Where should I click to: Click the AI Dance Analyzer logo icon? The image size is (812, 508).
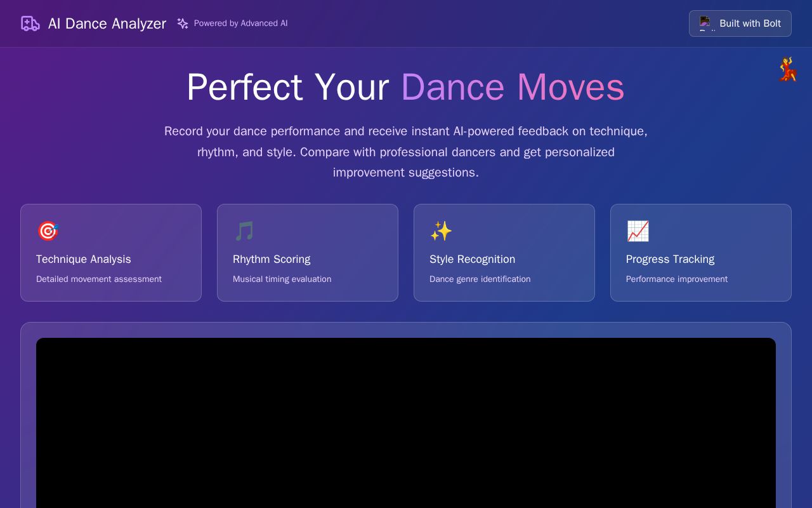[x=30, y=23]
